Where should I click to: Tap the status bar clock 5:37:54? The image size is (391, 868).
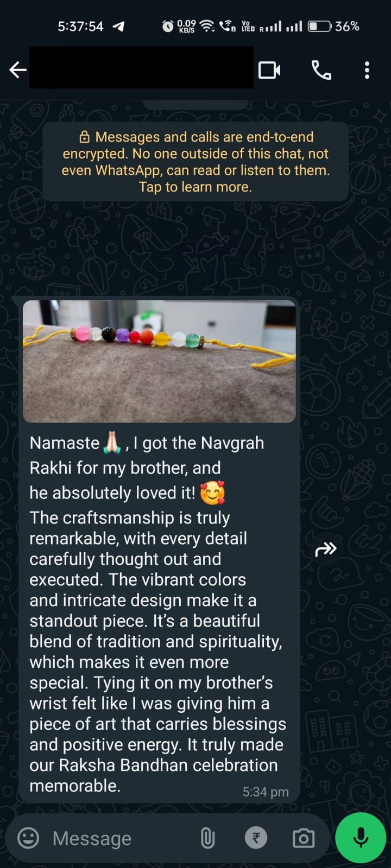click(80, 26)
